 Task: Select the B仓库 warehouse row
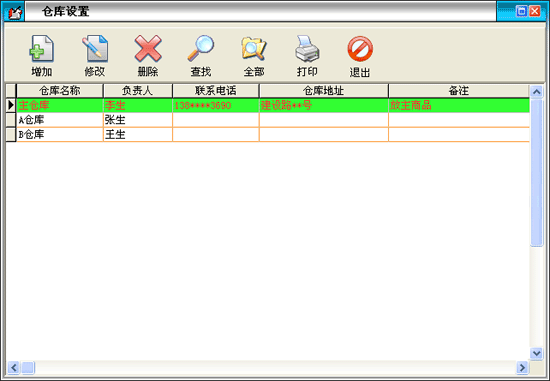273,134
